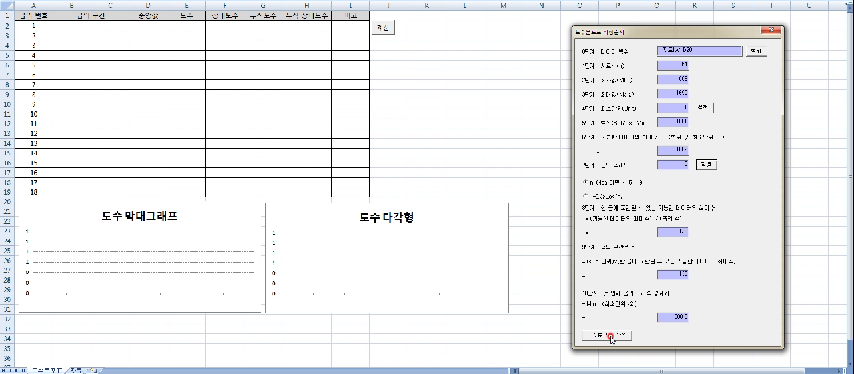Click the top wide purple input field
854x374 pixels.
700,51
